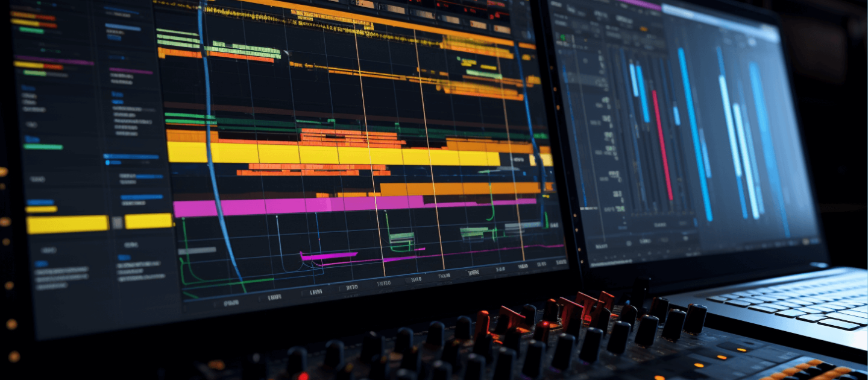868x380 pixels.
Task: Click the purple line in the left sidebar
Action: point(54,60)
